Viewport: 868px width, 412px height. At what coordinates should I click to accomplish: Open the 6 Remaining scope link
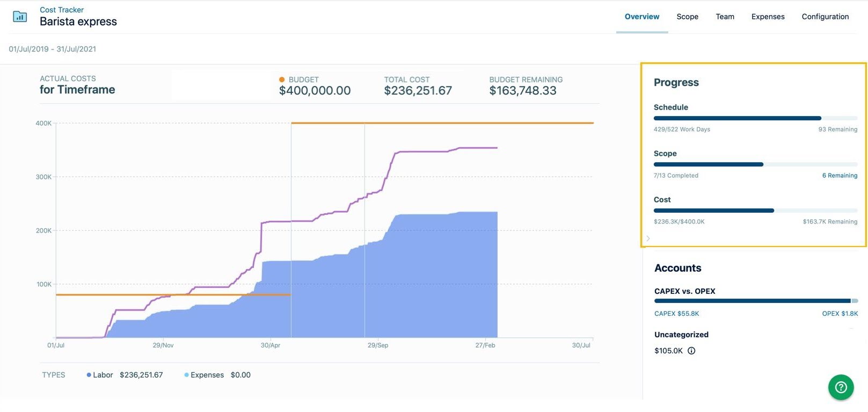click(x=840, y=176)
